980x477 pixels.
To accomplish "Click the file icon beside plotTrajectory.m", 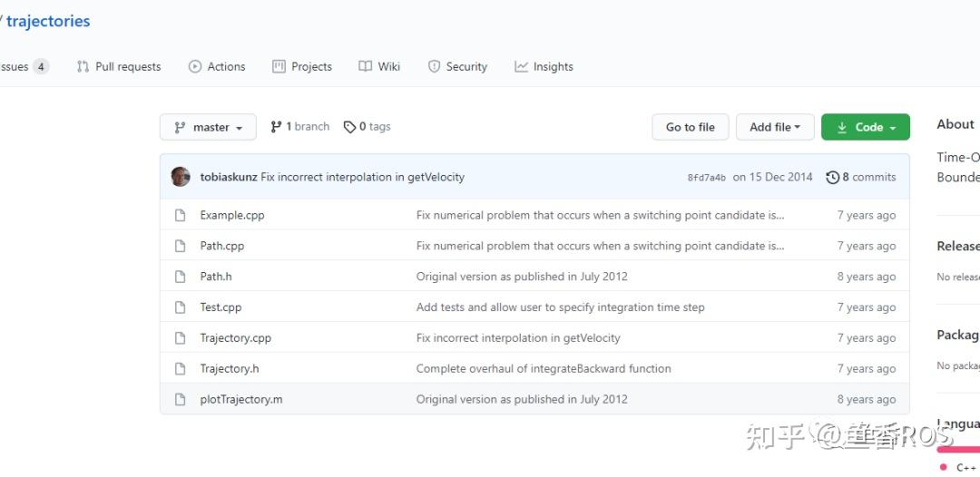I will coord(180,400).
